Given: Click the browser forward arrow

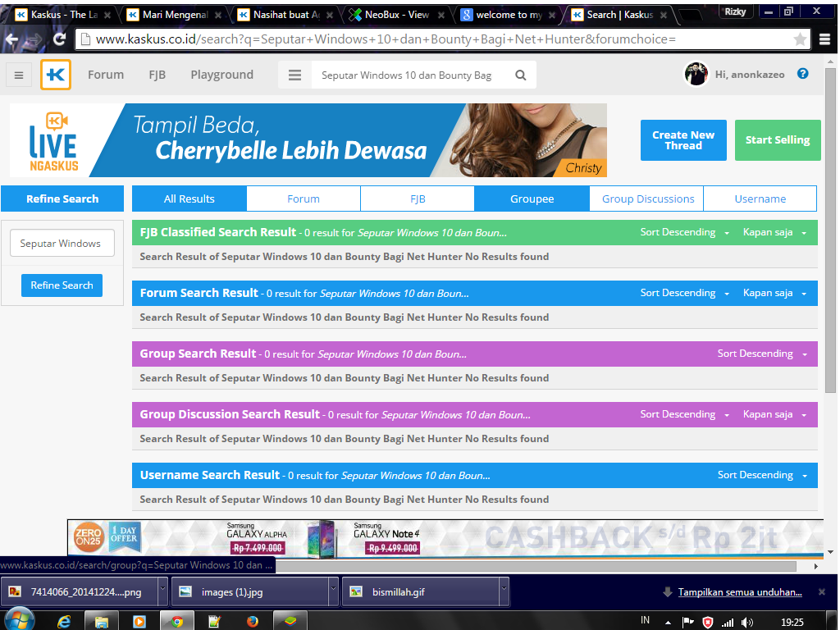Looking at the screenshot, I should pyautogui.click(x=34, y=39).
